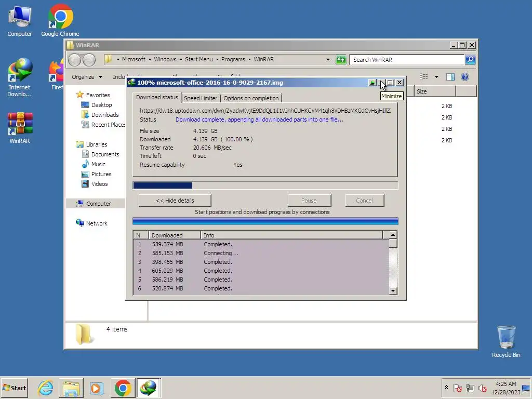Screen dimensions: 532x399
Task: Click the Size column header
Action: 435,91
